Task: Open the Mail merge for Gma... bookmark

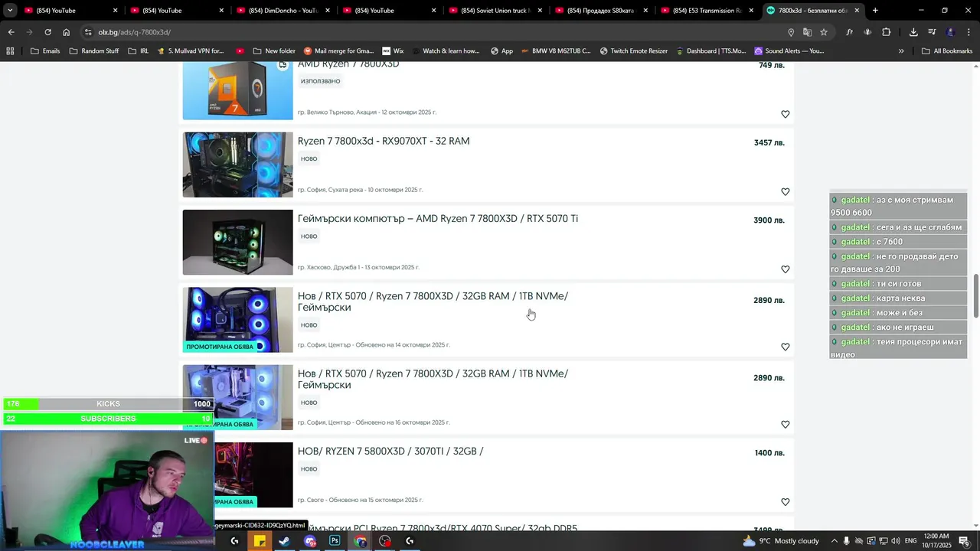Action: click(x=338, y=51)
